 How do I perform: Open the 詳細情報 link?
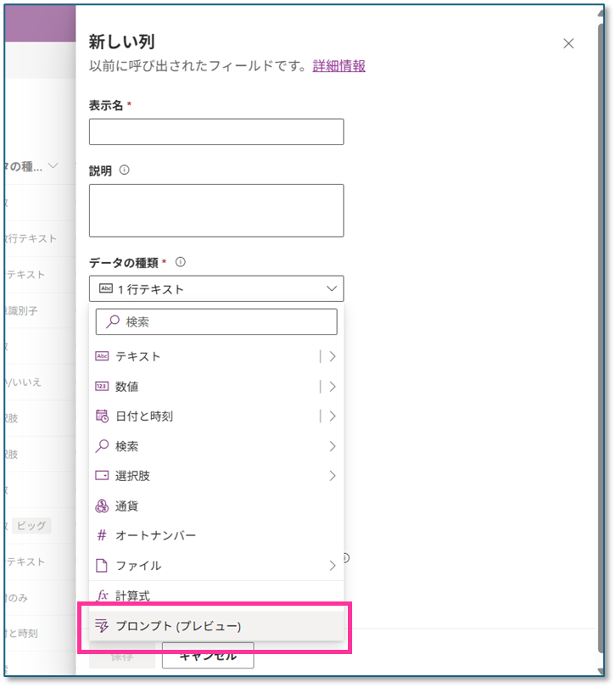pos(339,66)
